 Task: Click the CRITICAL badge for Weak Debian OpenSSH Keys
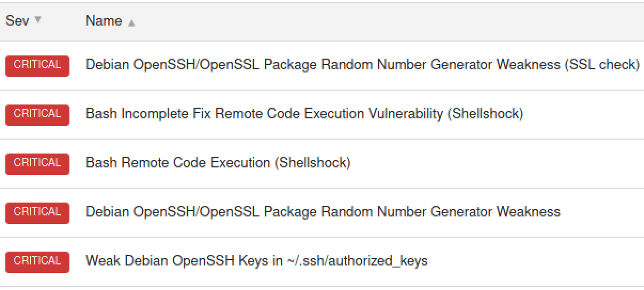pos(37,261)
